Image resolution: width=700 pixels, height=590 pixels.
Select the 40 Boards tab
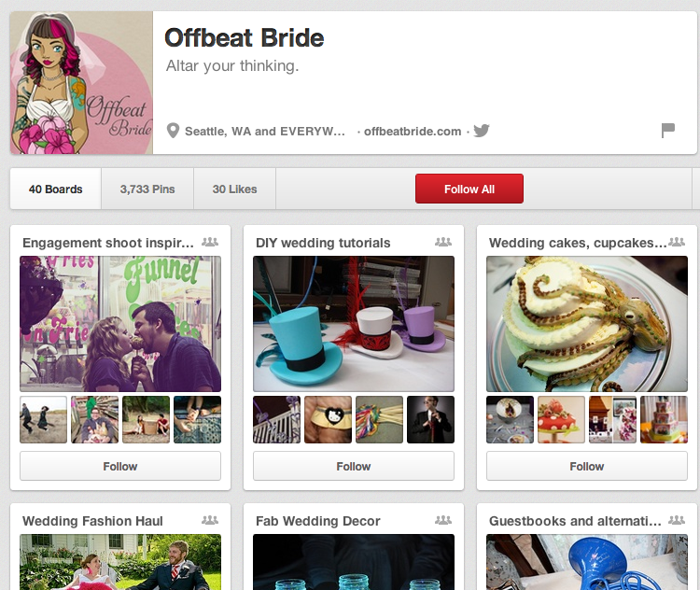56,189
